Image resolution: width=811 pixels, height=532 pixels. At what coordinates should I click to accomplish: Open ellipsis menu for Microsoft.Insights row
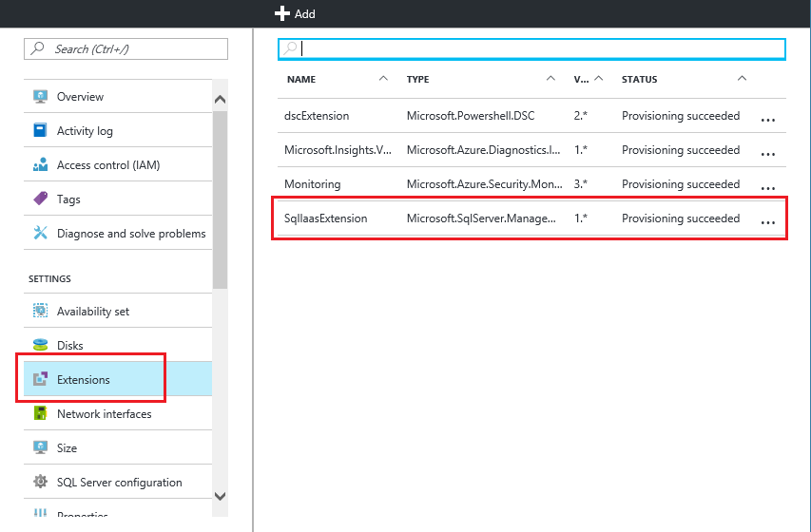point(768,154)
